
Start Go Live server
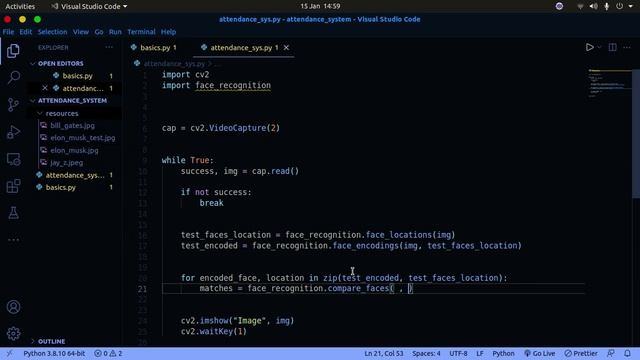coord(540,353)
